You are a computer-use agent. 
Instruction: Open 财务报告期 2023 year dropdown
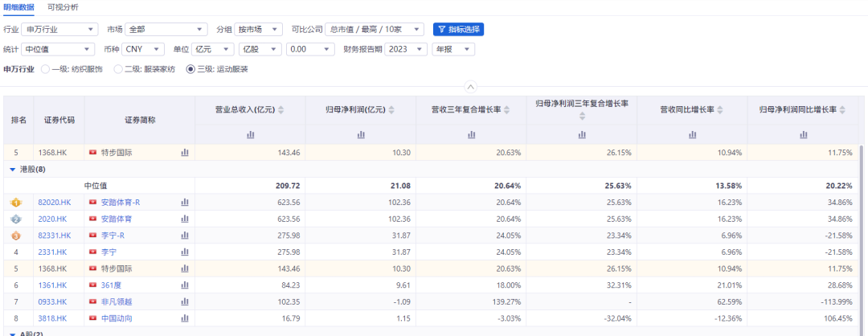coord(406,49)
